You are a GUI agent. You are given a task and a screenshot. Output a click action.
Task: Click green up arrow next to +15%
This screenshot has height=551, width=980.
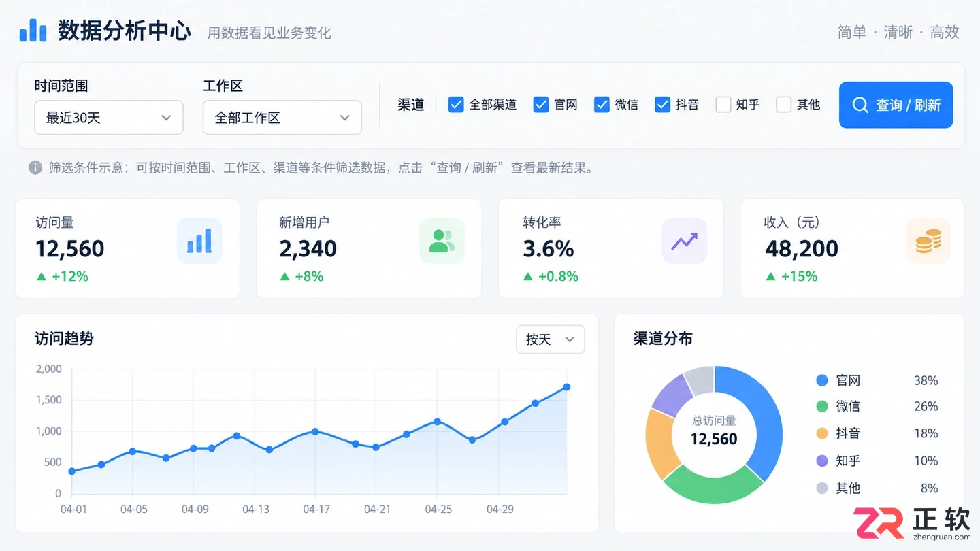point(770,276)
